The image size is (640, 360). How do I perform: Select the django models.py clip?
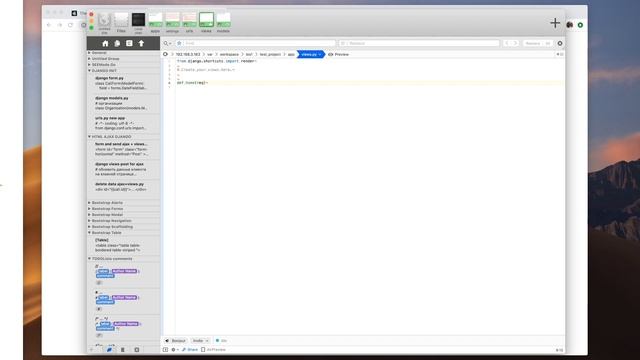[x=123, y=103]
